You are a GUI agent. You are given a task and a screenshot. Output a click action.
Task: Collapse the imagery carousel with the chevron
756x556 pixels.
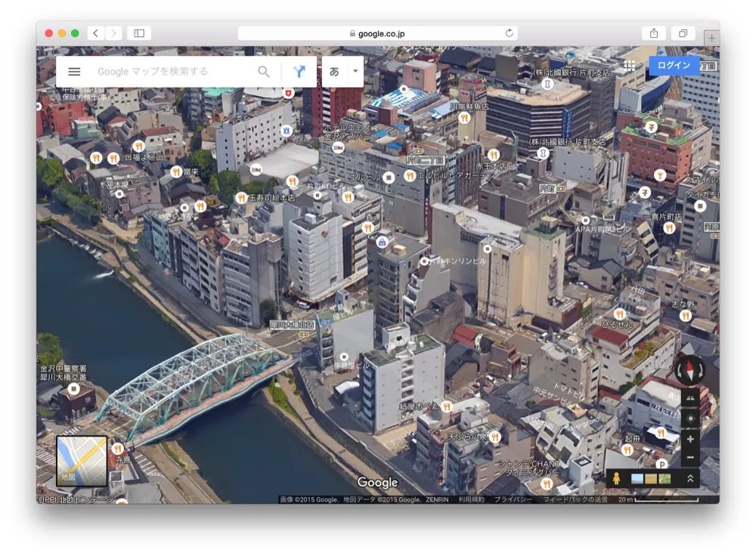tap(689, 478)
